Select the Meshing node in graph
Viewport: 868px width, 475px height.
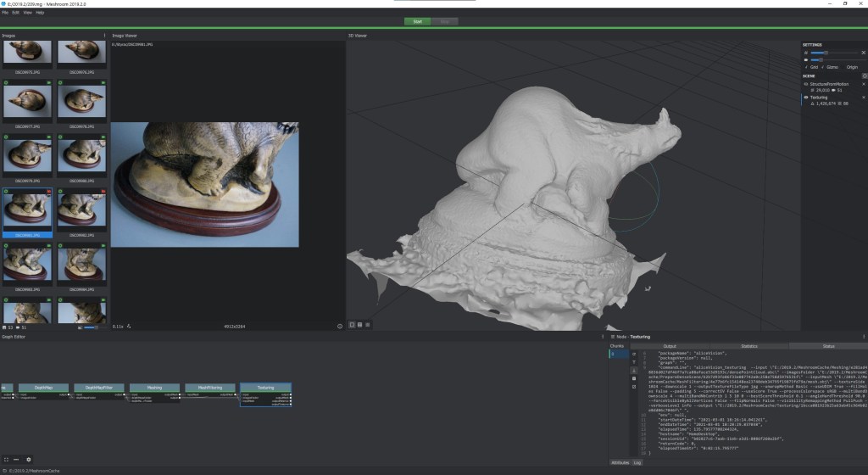pyautogui.click(x=154, y=387)
